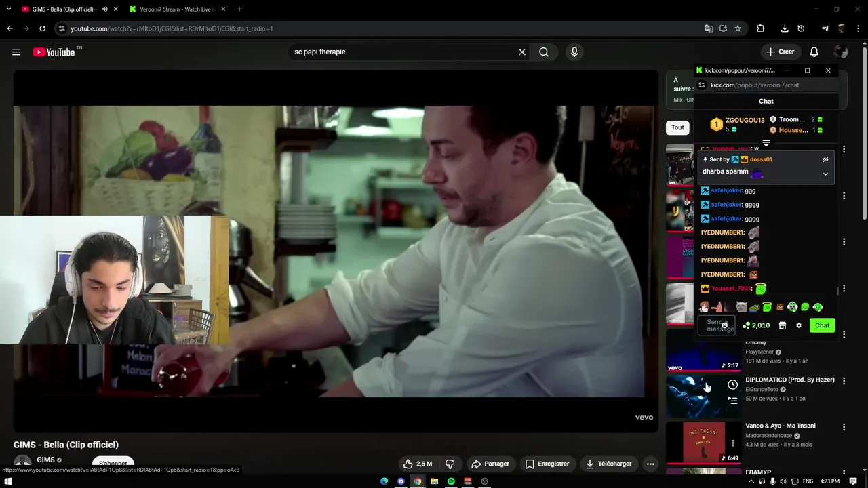Open the emote picker in message box
The height and width of the screenshot is (488, 868).
pos(724,325)
